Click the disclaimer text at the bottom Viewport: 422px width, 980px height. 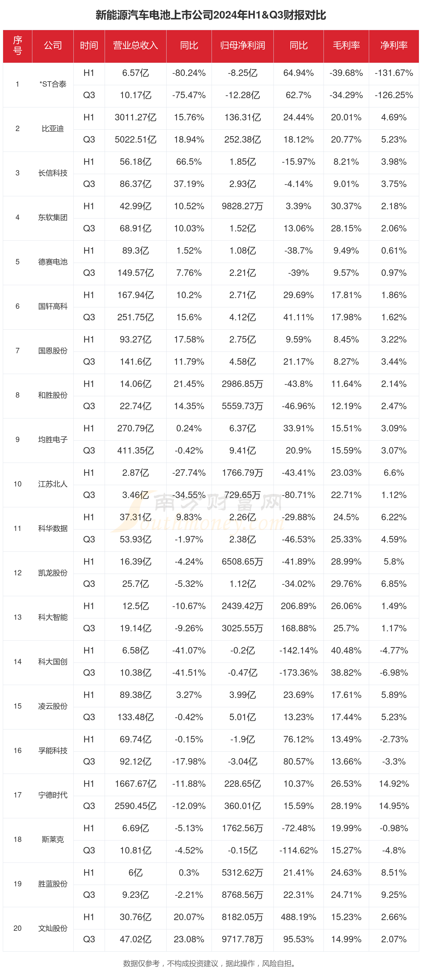tap(211, 963)
